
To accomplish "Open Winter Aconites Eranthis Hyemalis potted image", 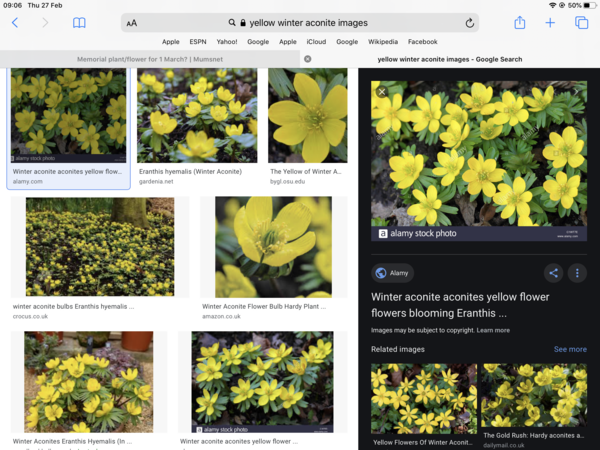I will tap(89, 382).
